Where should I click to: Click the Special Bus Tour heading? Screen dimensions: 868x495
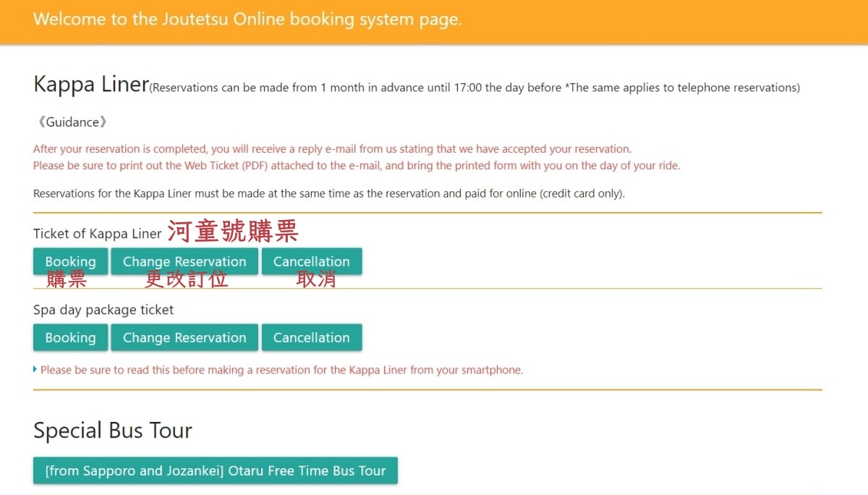(x=113, y=431)
